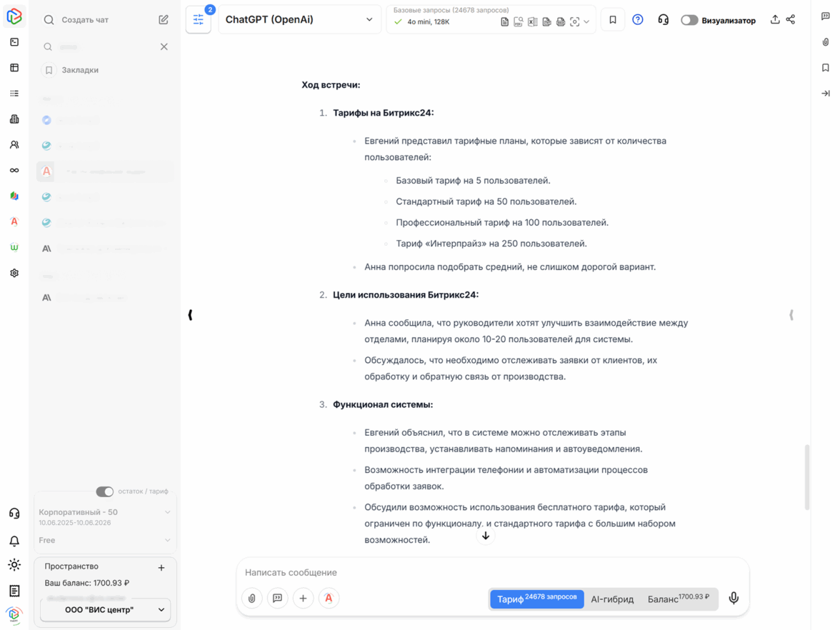Click the right edge panel handle
Screen dimensions: 840x630
click(791, 315)
